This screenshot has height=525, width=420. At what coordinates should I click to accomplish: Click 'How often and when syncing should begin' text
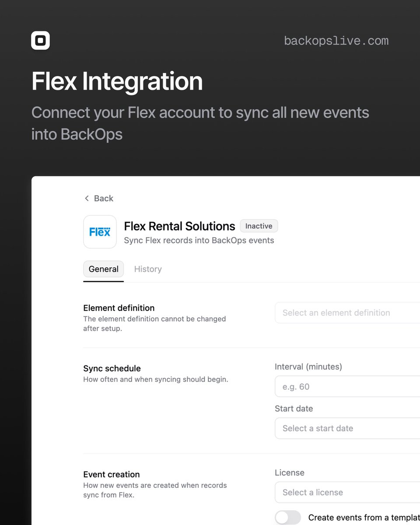pos(156,379)
